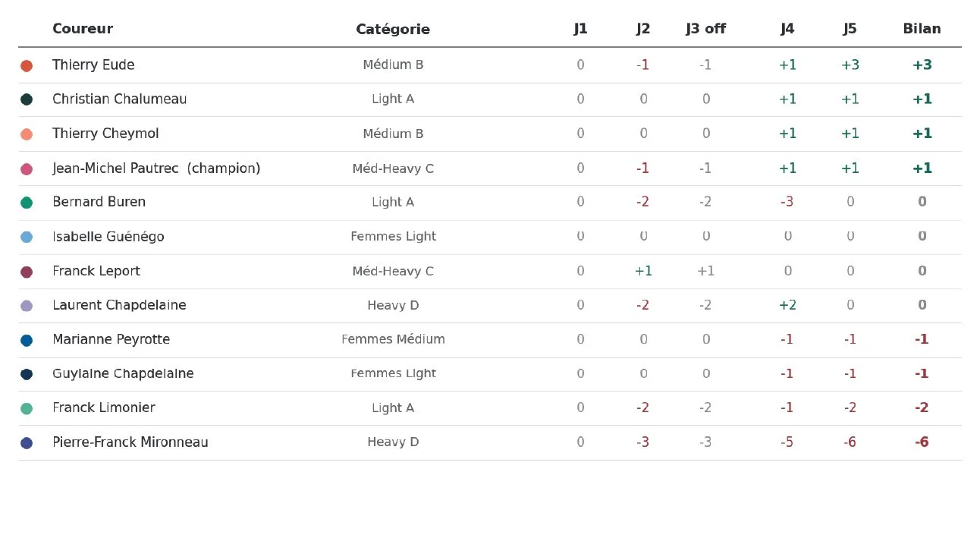The height and width of the screenshot is (560, 980).
Task: Click the Bilan column header
Action: click(x=922, y=29)
